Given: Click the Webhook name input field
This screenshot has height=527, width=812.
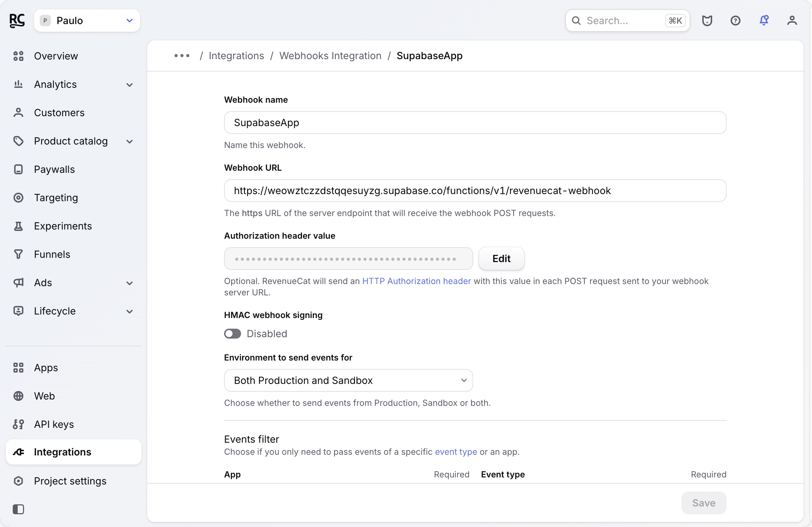Looking at the screenshot, I should 475,123.
